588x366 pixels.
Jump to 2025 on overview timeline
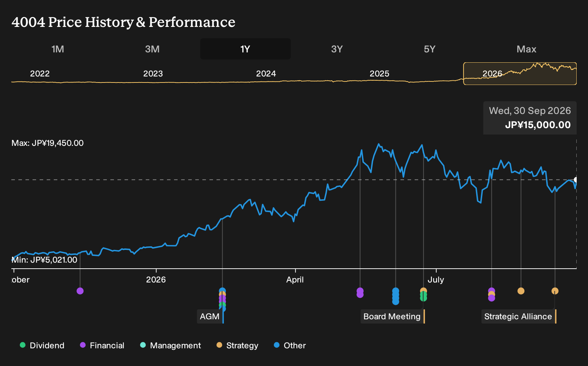379,74
